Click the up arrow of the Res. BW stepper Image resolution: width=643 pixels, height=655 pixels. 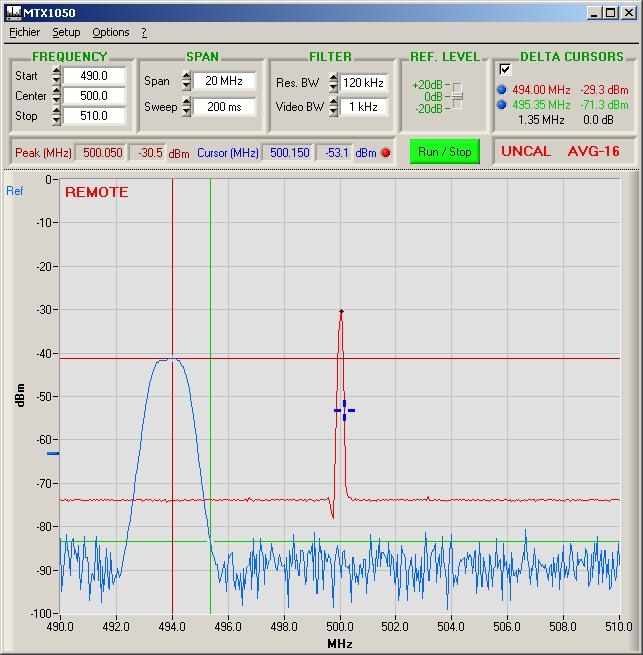pyautogui.click(x=333, y=78)
